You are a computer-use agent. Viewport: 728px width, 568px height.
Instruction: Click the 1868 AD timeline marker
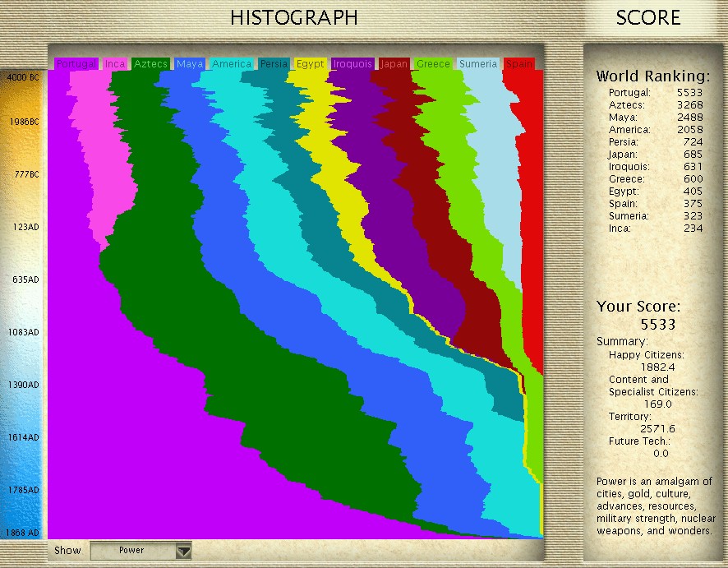click(x=24, y=533)
